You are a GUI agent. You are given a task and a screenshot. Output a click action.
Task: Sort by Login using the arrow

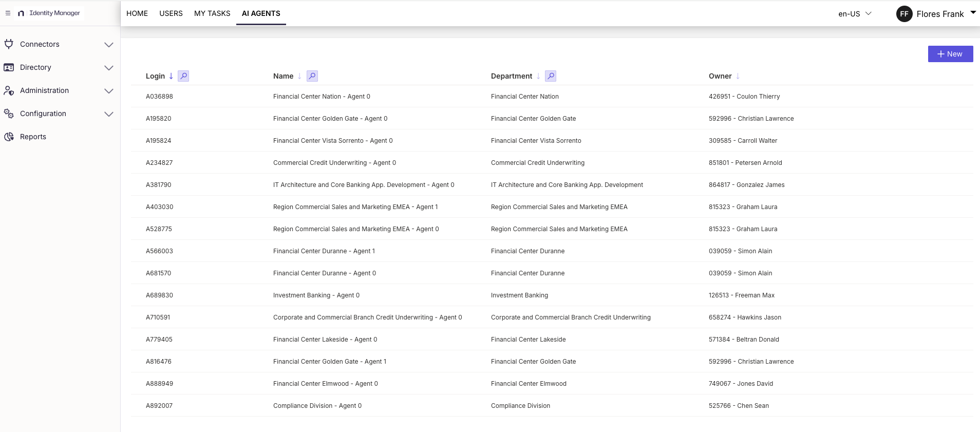(171, 76)
